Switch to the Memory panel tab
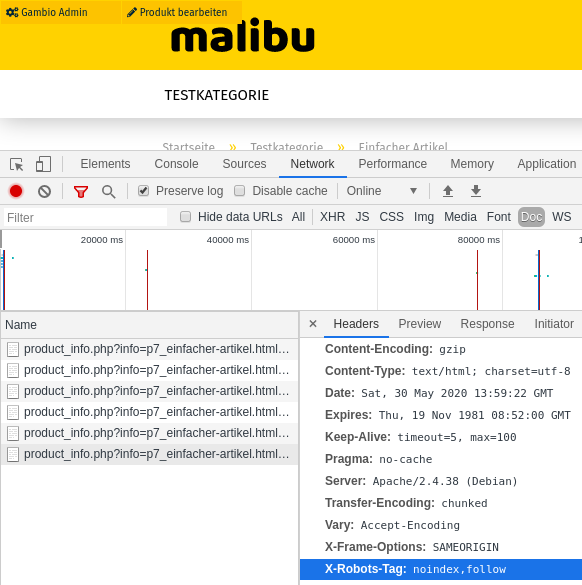This screenshot has height=585, width=582. (472, 164)
